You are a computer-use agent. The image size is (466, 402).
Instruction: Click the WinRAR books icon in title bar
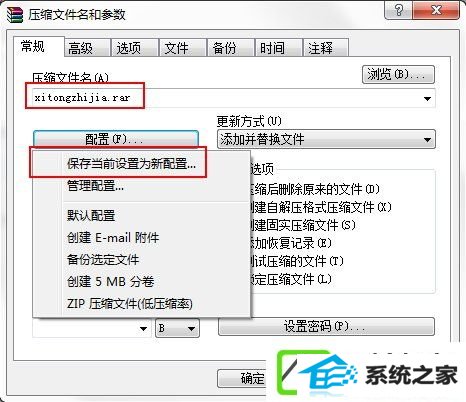click(x=15, y=14)
